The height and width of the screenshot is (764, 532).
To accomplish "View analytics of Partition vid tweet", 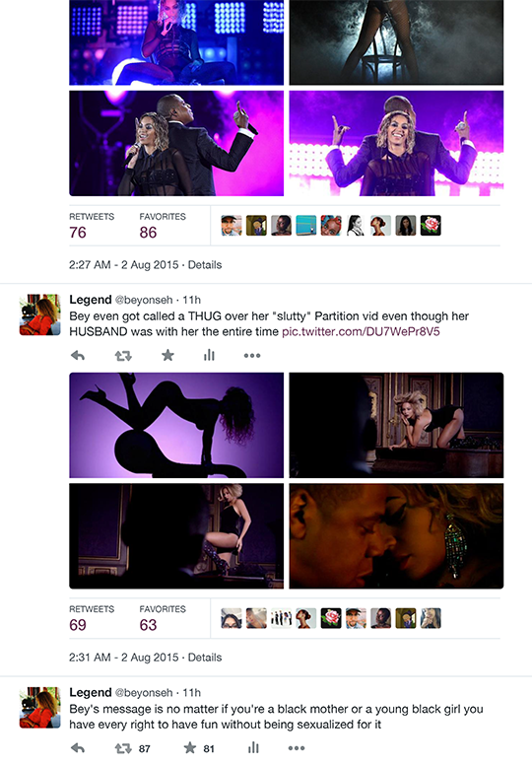I will point(209,355).
